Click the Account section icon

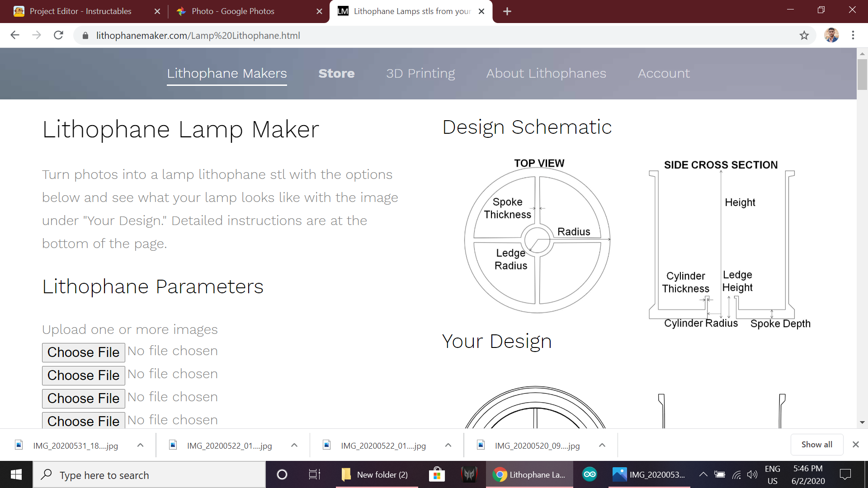(x=664, y=73)
